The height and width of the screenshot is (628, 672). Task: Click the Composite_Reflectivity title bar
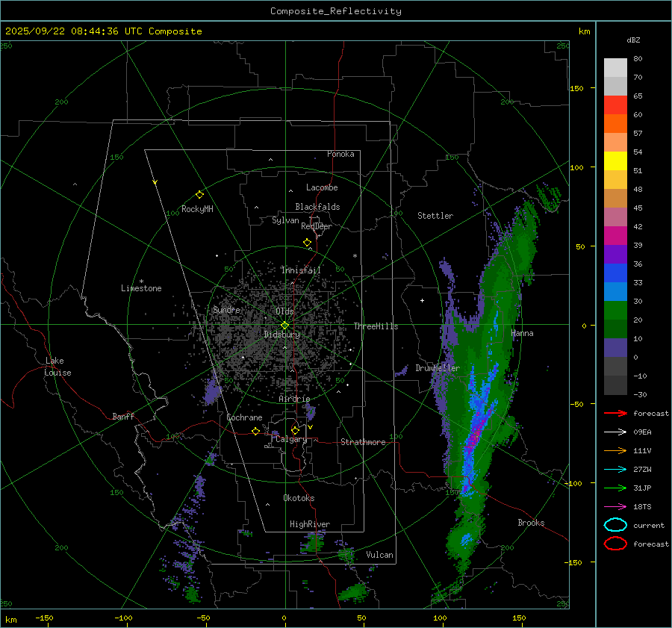335,10
